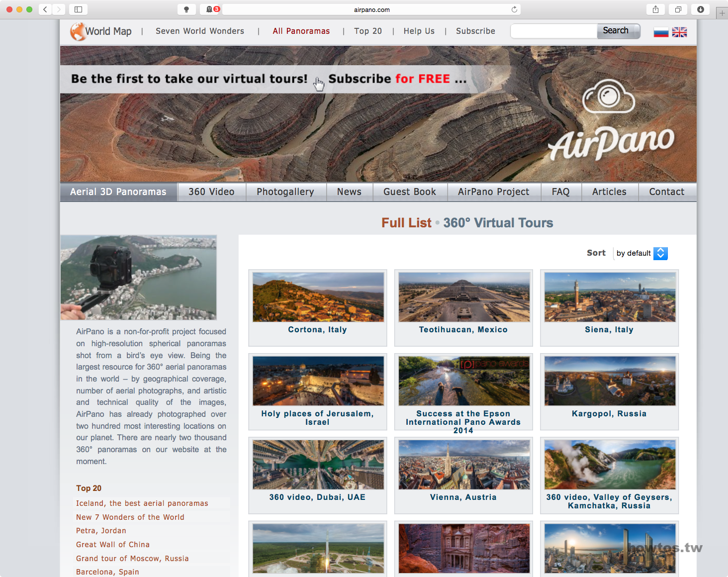The height and width of the screenshot is (577, 728).
Task: Open the Jerusalem Western Wall thumbnail
Action: 318,381
